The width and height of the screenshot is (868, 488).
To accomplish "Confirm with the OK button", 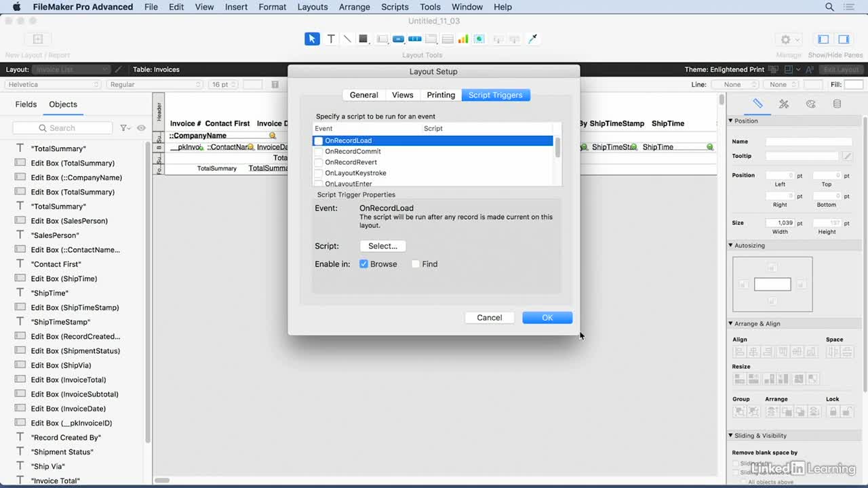I will point(547,317).
